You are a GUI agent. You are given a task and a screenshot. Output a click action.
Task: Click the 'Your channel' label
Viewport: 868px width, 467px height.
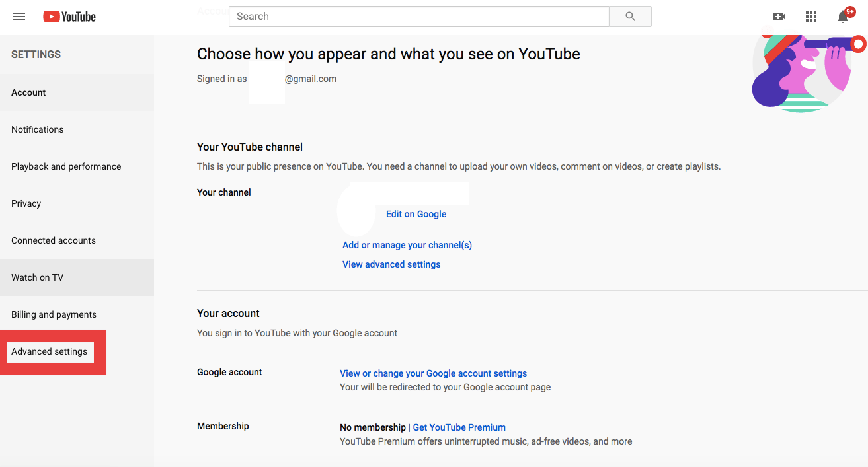pos(224,192)
